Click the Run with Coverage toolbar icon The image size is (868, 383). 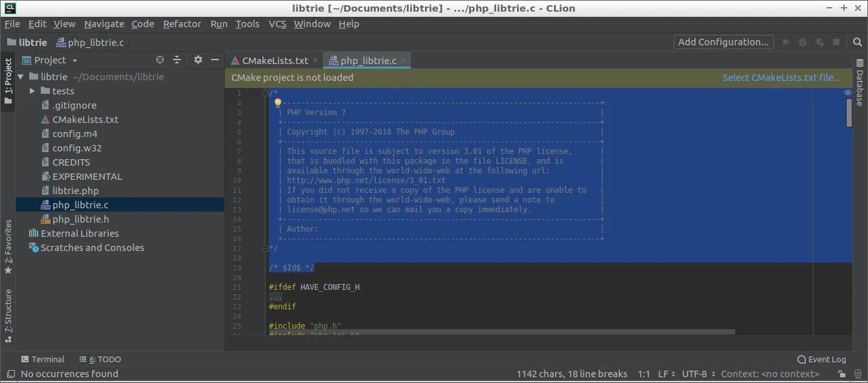[819, 42]
